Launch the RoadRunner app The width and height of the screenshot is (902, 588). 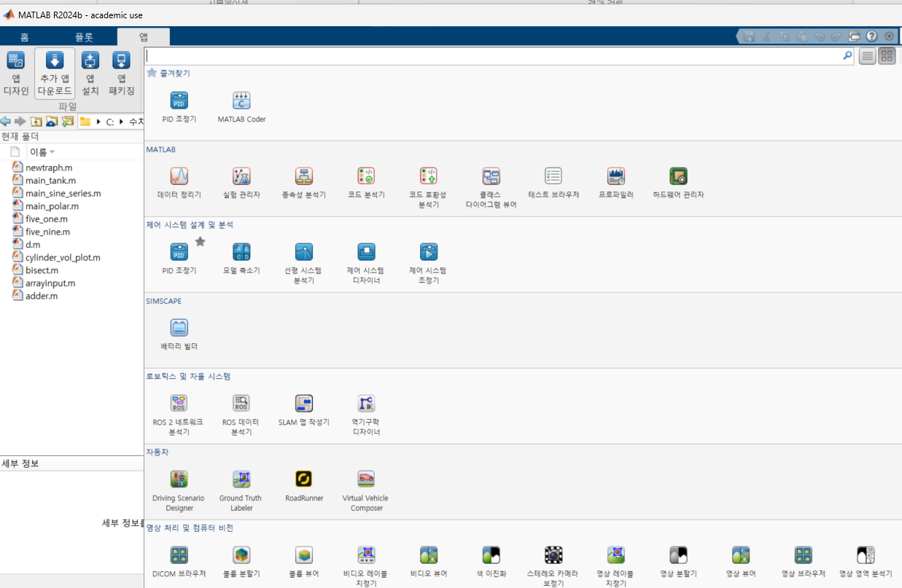point(304,486)
